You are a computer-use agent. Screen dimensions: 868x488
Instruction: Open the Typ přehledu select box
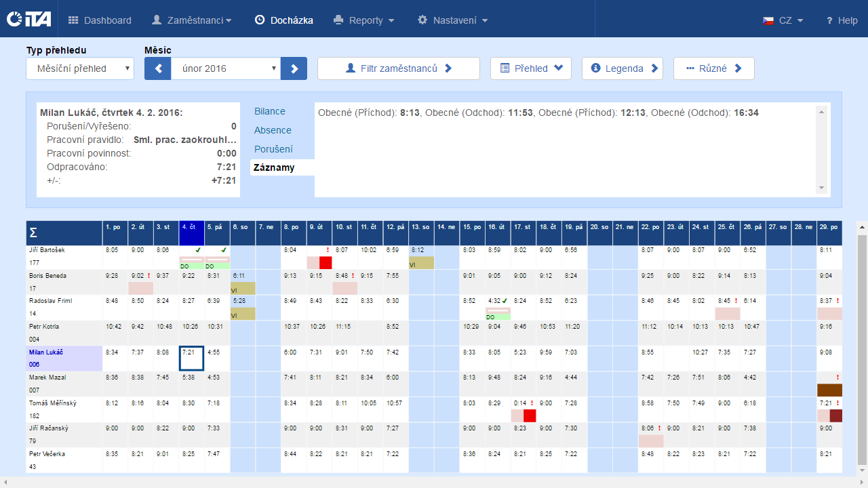click(80, 68)
